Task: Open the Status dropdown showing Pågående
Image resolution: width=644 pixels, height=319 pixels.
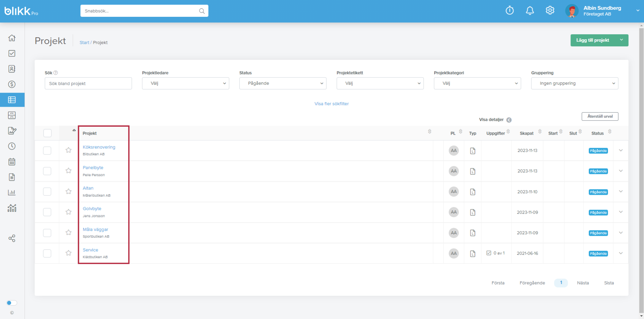Action: click(x=283, y=83)
